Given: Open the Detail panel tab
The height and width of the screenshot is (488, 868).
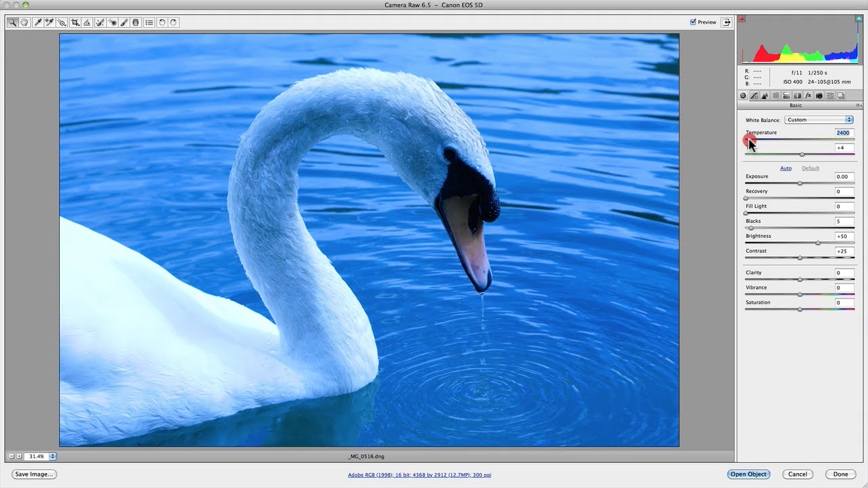Looking at the screenshot, I should [765, 96].
